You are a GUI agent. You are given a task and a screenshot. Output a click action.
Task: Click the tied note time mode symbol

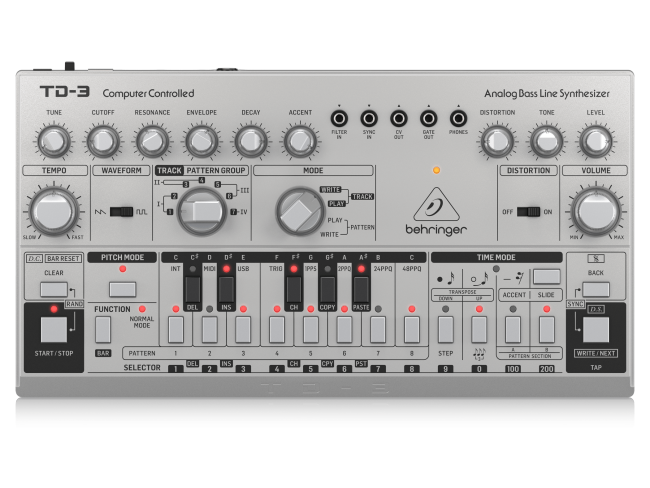(479, 278)
